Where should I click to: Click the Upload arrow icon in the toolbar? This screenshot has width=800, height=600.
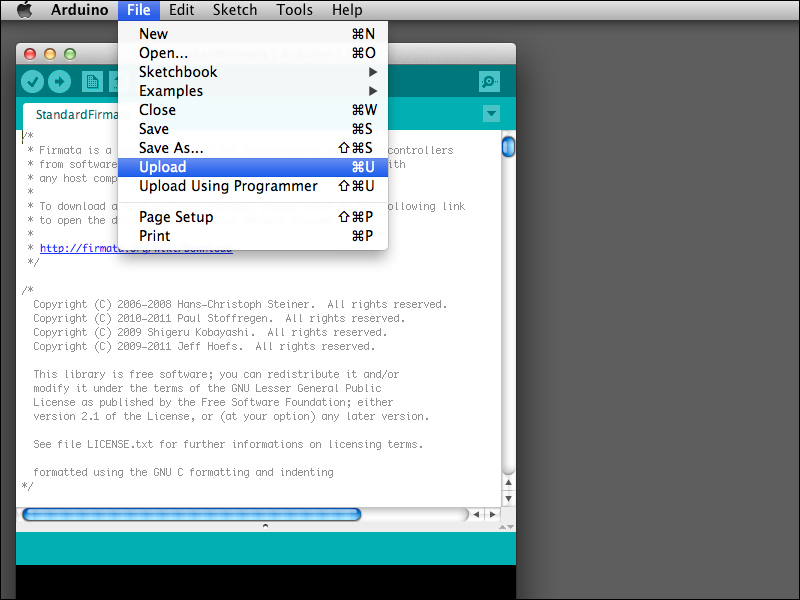coord(59,82)
